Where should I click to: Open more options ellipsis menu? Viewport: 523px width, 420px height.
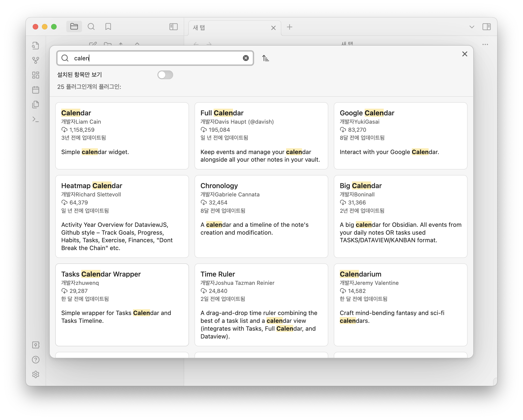[x=485, y=44]
